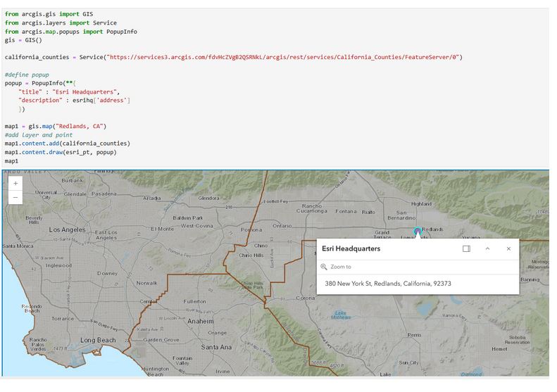Click the Esri Headquarters popup title

pos(351,249)
